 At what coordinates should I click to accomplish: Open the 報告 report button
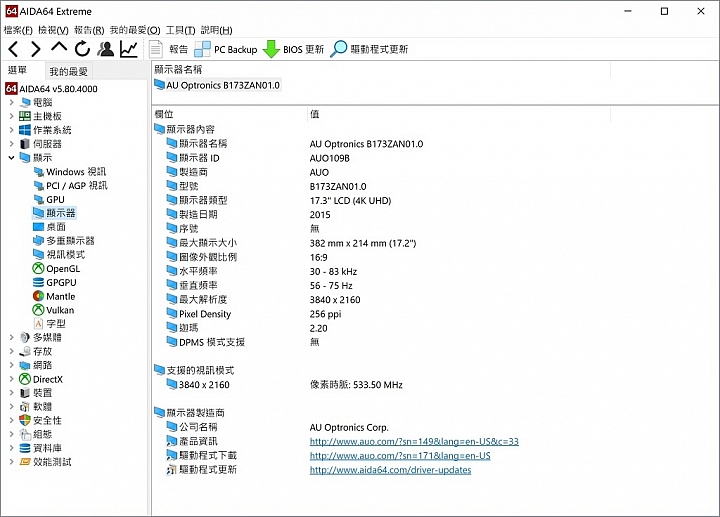[169, 49]
